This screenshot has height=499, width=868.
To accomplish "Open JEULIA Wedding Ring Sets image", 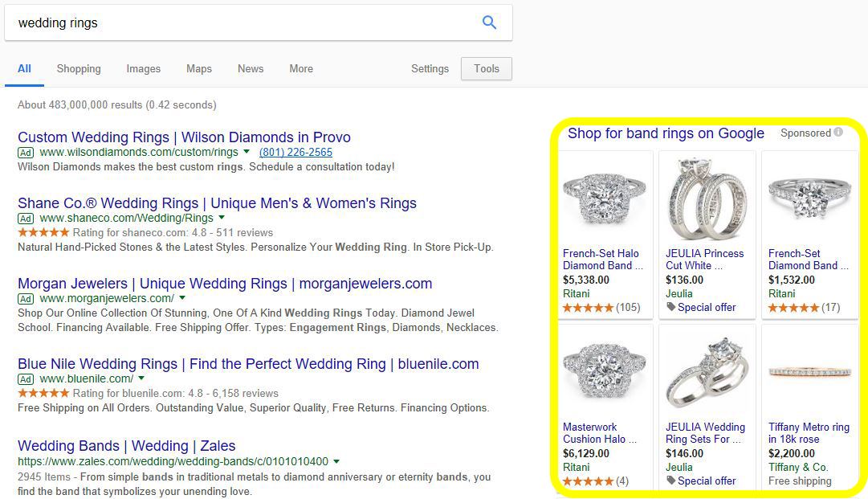I will click(x=707, y=371).
